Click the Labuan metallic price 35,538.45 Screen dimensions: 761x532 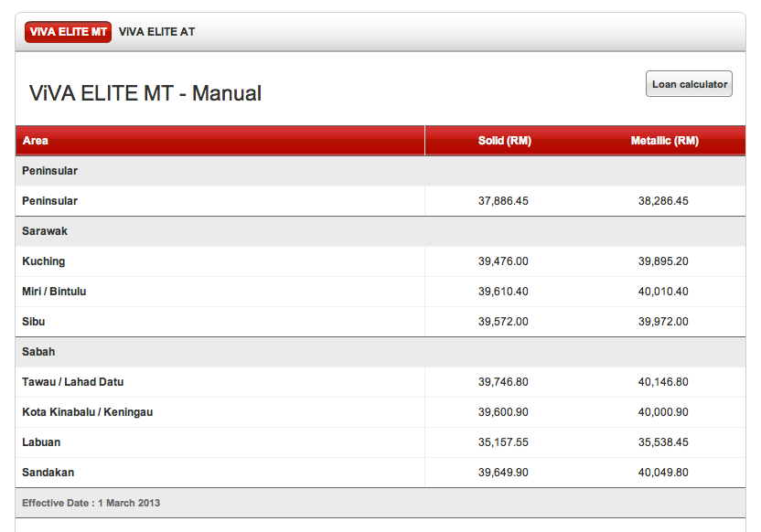pyautogui.click(x=663, y=442)
